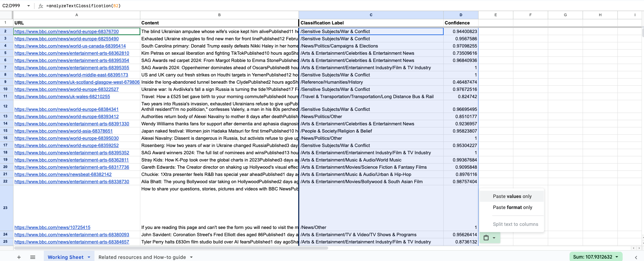Open the Sum 107.9312632 dropdown
Screen dimensions: 644x261
point(596,257)
